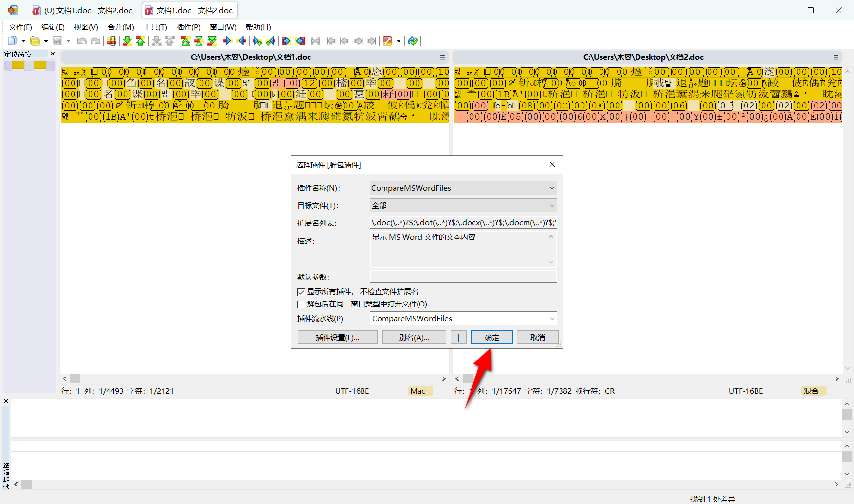Uncheck 显示所有插件，不检查文件扩展名
The width and height of the screenshot is (854, 504).
coord(301,292)
